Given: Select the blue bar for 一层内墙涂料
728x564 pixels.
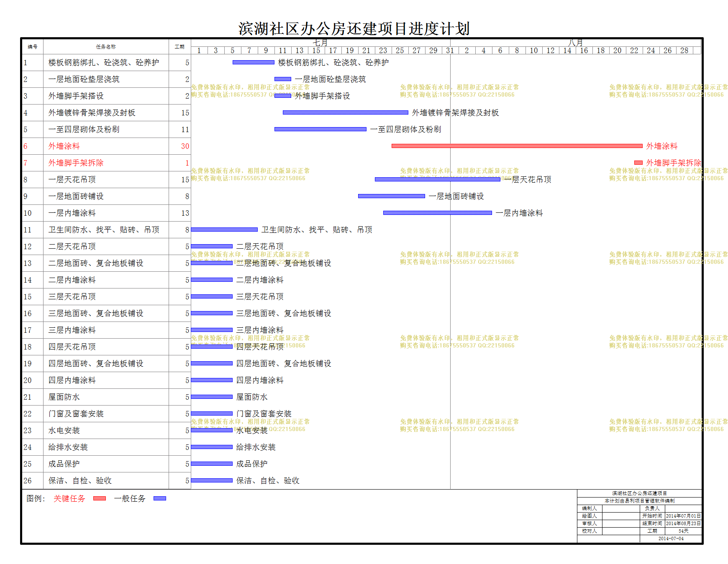Looking at the screenshot, I should click(438, 213).
